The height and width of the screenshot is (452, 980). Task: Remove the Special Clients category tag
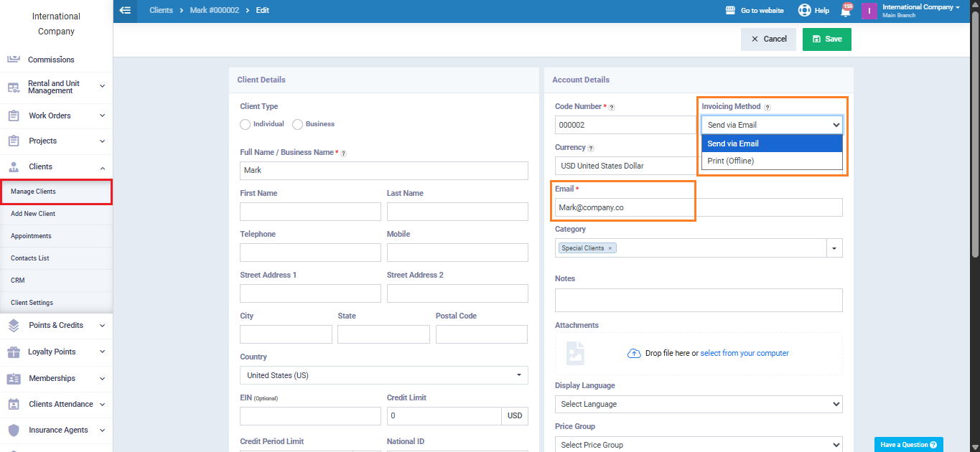click(x=610, y=248)
